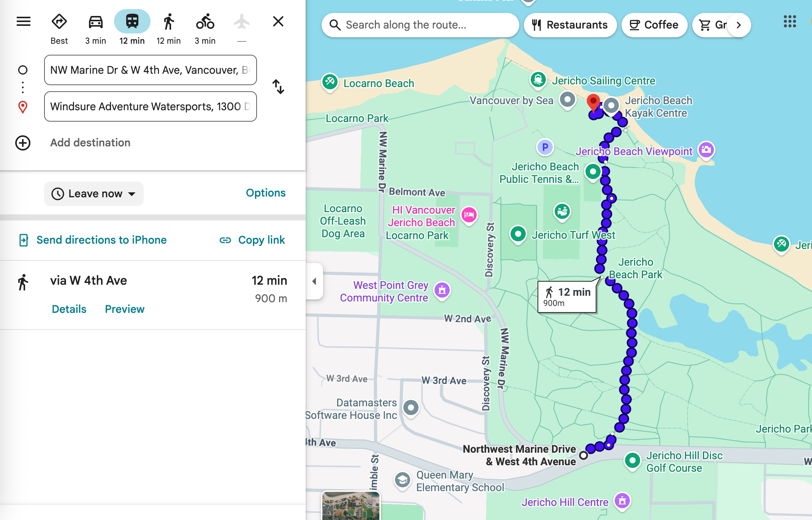Image resolution: width=812 pixels, height=520 pixels.
Task: Open route Options
Action: point(265,193)
